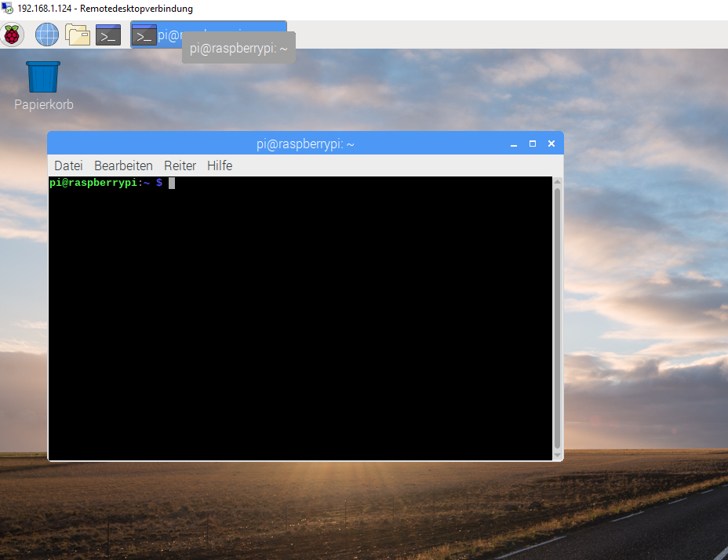Open the Bearbeiten menu
The image size is (728, 560).
[x=123, y=165]
